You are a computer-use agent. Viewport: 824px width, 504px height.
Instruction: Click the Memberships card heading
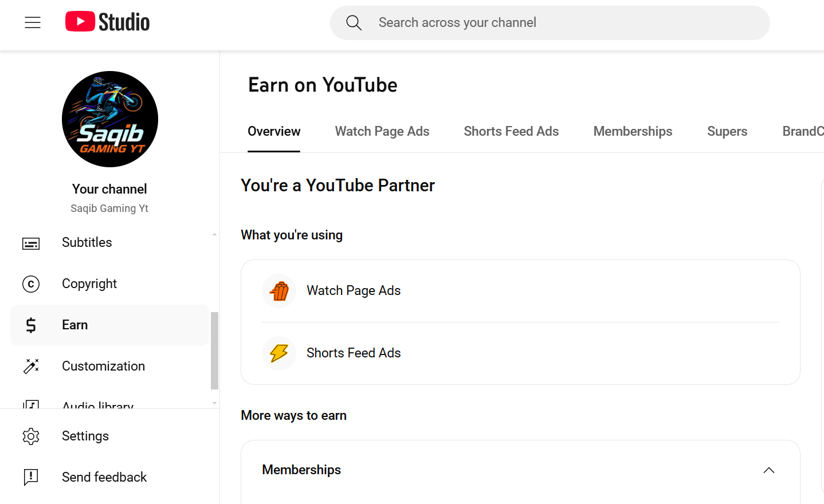tap(301, 470)
